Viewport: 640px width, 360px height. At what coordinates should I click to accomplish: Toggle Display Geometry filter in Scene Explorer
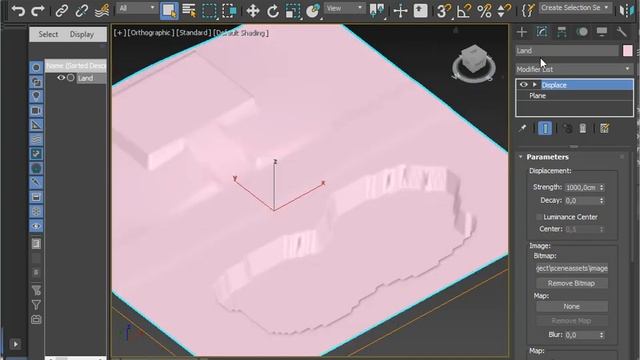point(36,67)
